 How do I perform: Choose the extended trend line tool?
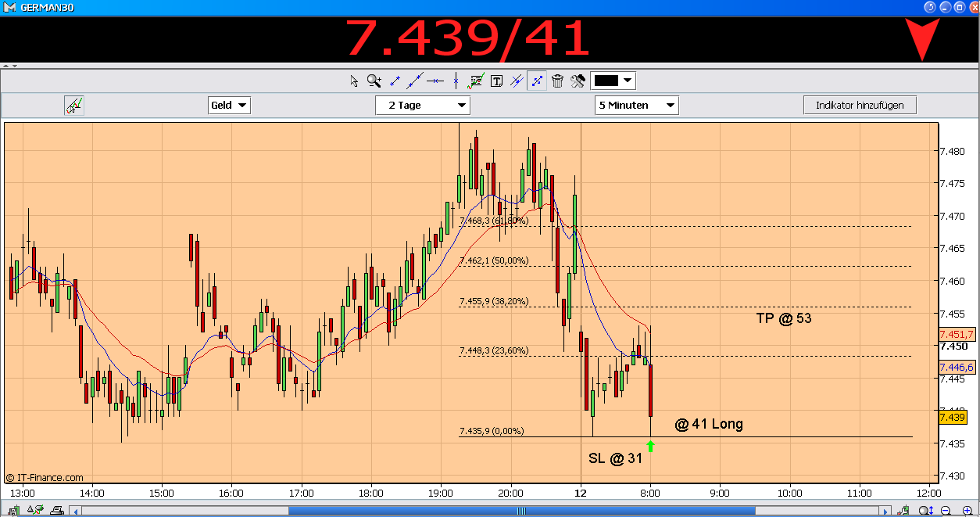415,80
